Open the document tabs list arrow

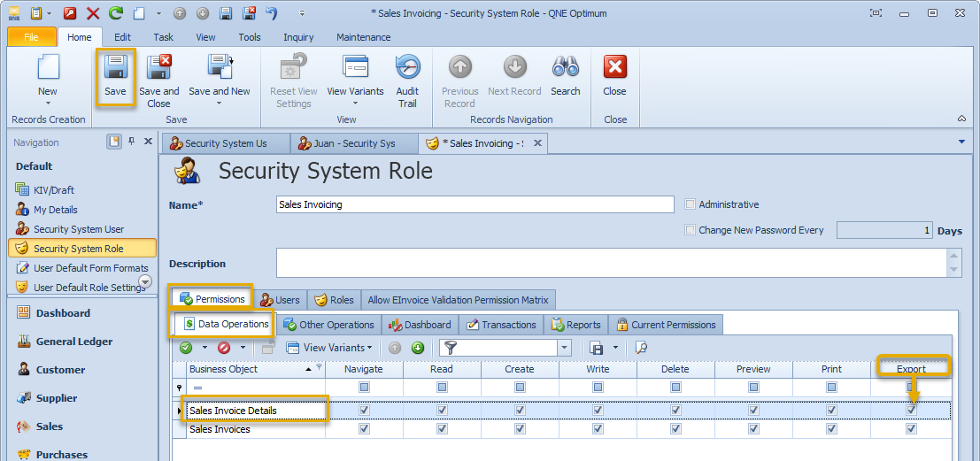tap(962, 142)
